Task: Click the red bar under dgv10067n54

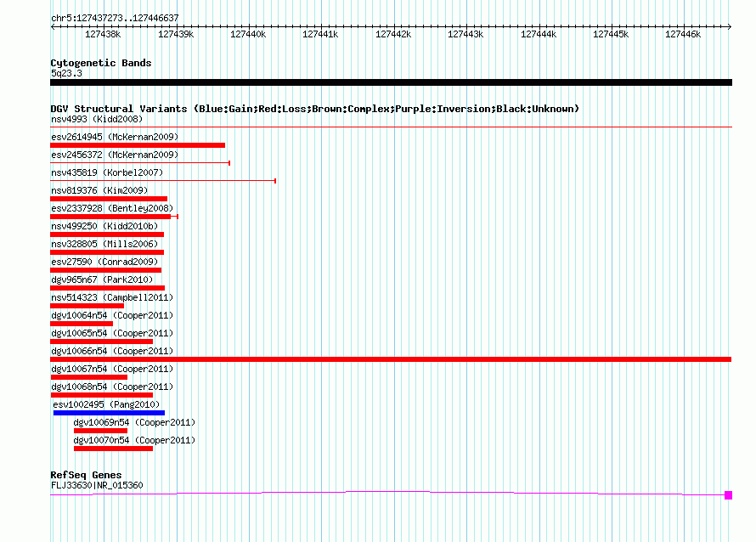Action: [x=88, y=377]
